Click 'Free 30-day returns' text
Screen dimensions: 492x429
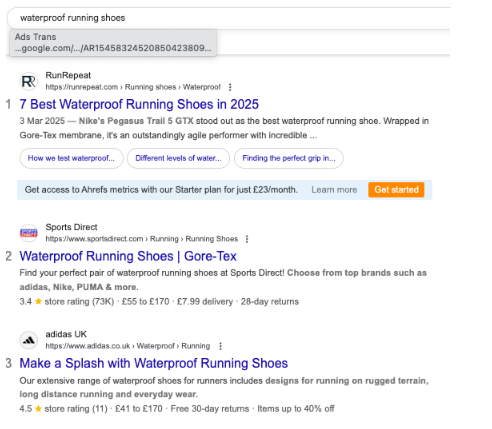[x=210, y=409]
